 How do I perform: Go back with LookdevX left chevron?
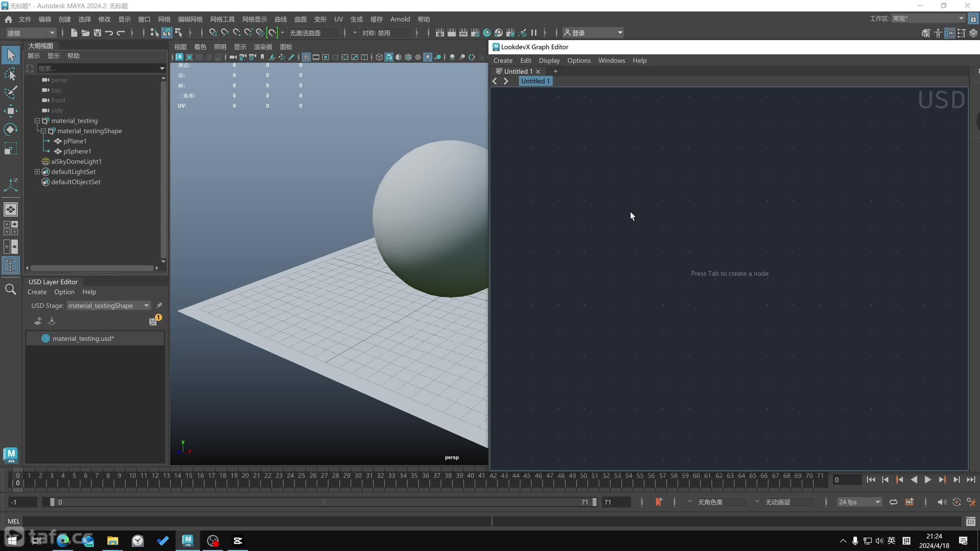coord(495,81)
